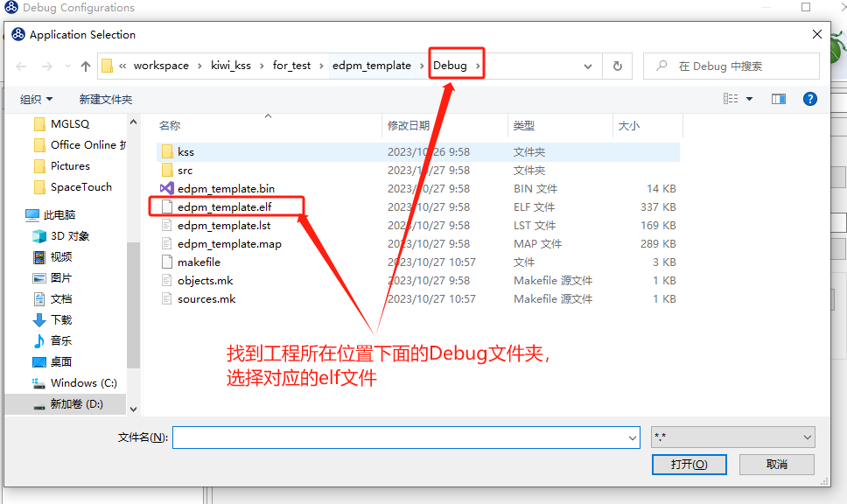Expand the address bar history dropdown
Screen dimensions: 847x504
(x=588, y=66)
